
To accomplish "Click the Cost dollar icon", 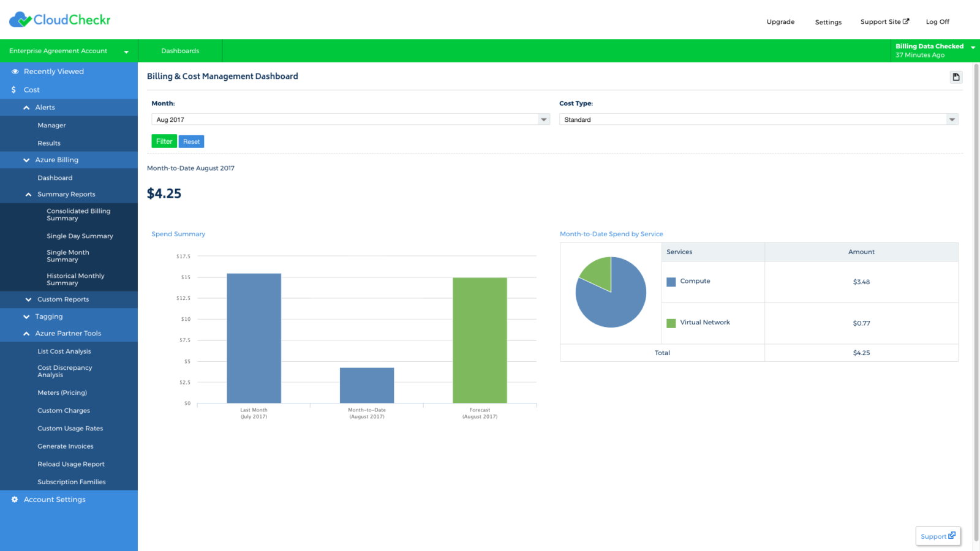I will point(13,90).
